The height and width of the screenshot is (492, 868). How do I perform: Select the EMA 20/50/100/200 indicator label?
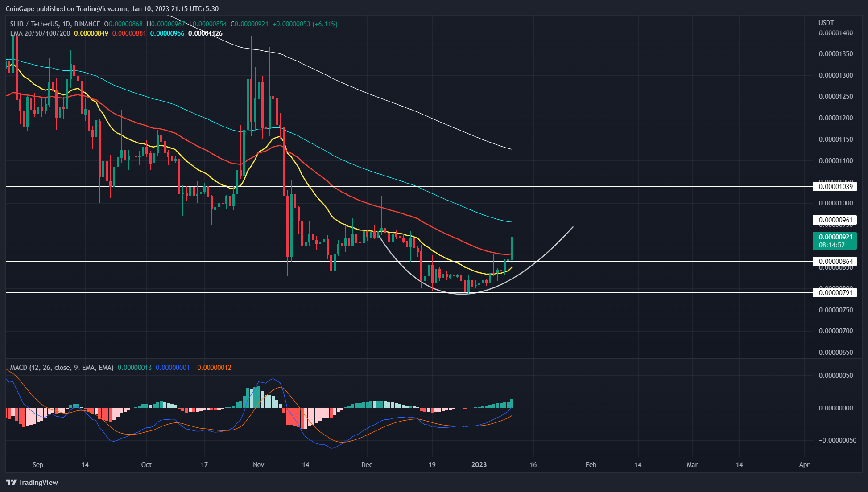coord(40,33)
